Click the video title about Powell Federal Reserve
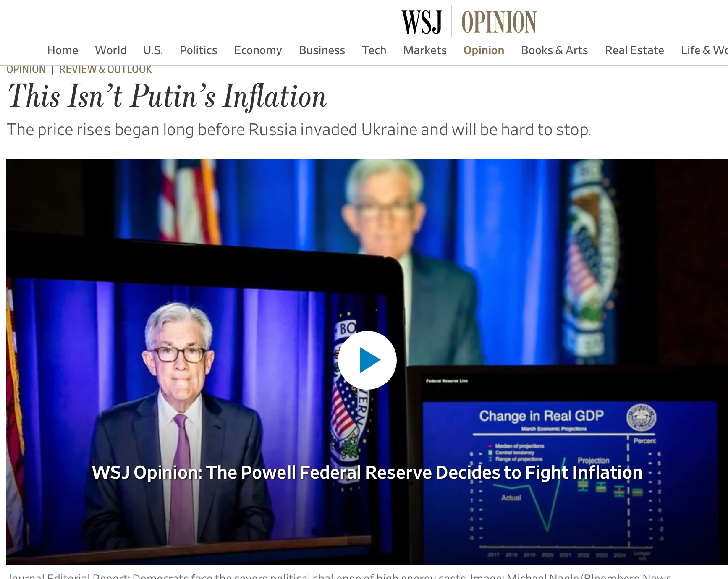Viewport: 728px width, 579px height. coord(367,472)
